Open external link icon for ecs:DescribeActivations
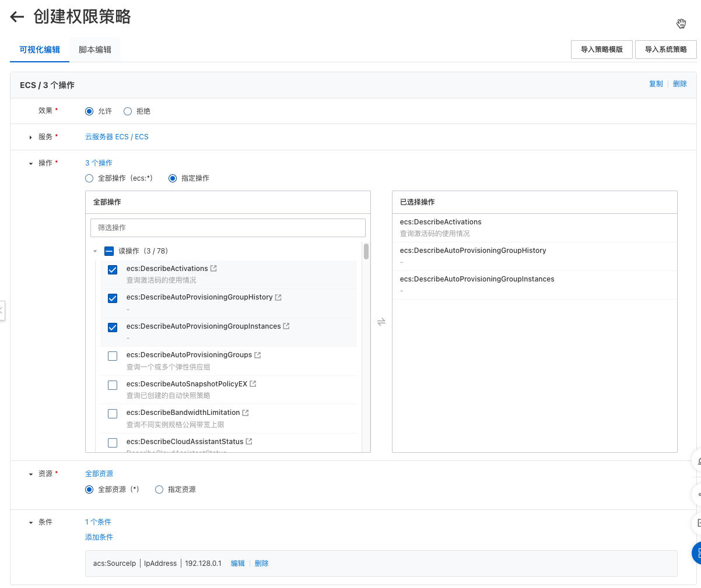 [x=213, y=269]
